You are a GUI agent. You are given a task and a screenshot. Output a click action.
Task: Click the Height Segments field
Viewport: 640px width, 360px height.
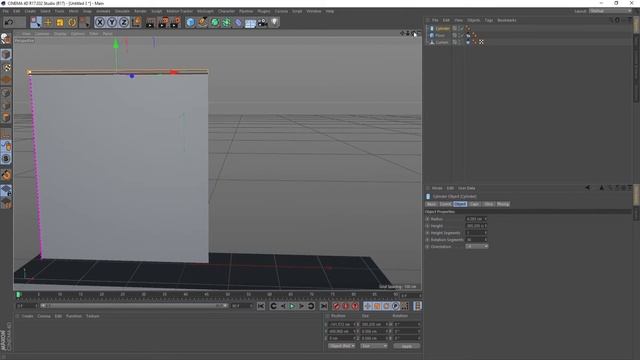pos(476,233)
